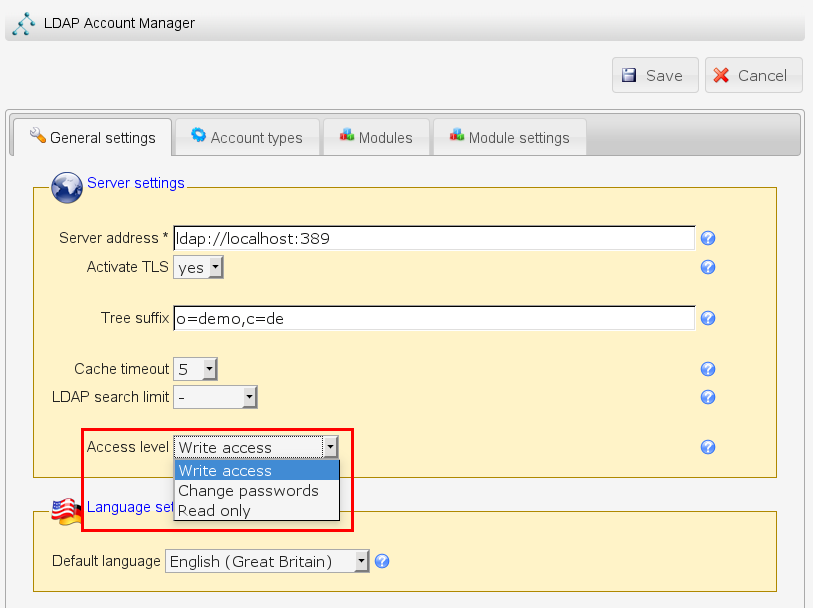Click the help icon next to Default language

point(381,561)
